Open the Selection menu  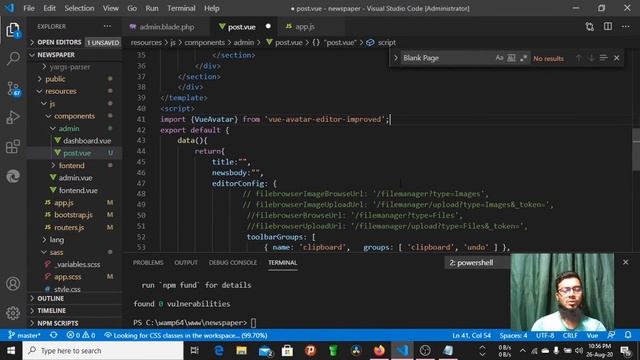[x=79, y=8]
